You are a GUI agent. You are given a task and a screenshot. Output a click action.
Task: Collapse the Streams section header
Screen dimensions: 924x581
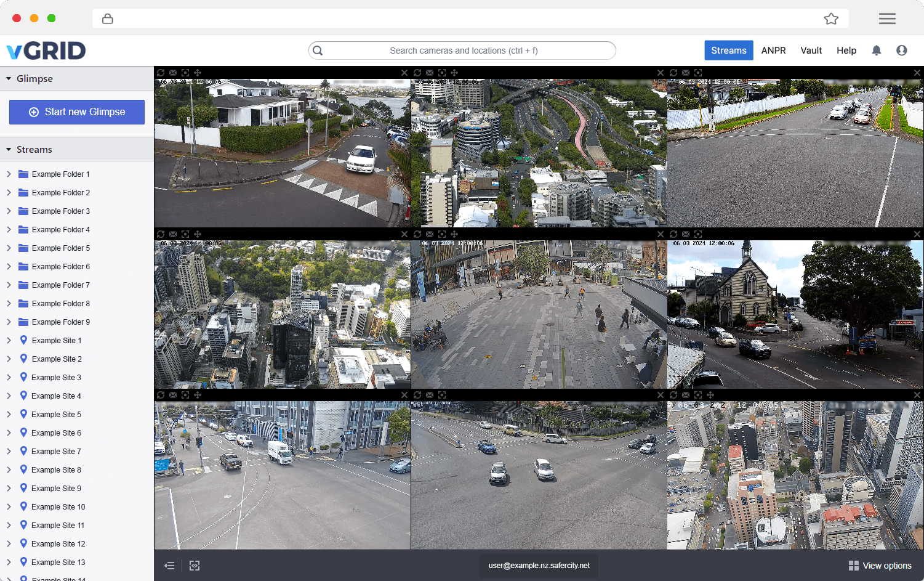coord(9,150)
